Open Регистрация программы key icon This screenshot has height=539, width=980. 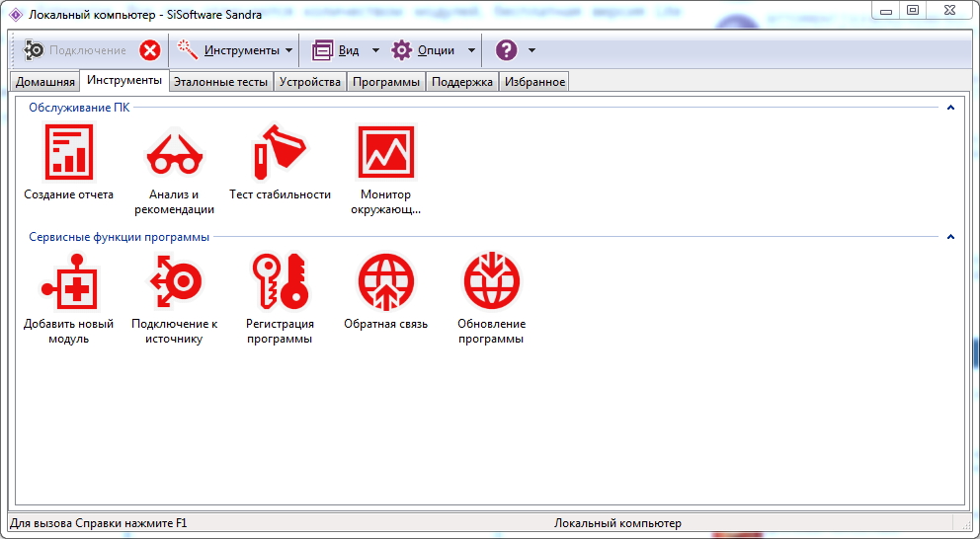[x=280, y=281]
